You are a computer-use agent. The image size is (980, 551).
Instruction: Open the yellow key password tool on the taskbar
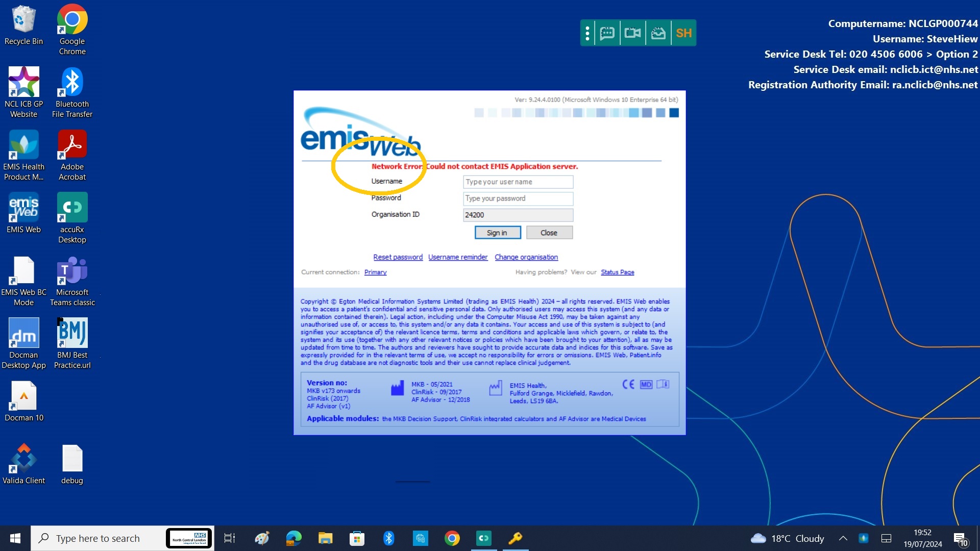click(x=516, y=538)
